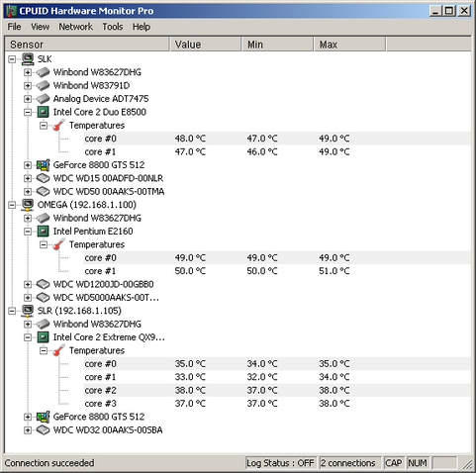Expand the Winbond W83791D node
476x473 pixels.
28,86
